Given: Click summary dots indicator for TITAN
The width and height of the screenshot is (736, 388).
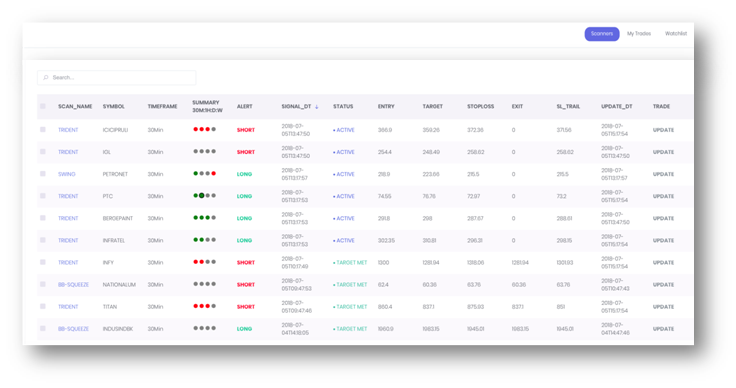Looking at the screenshot, I should point(205,306).
